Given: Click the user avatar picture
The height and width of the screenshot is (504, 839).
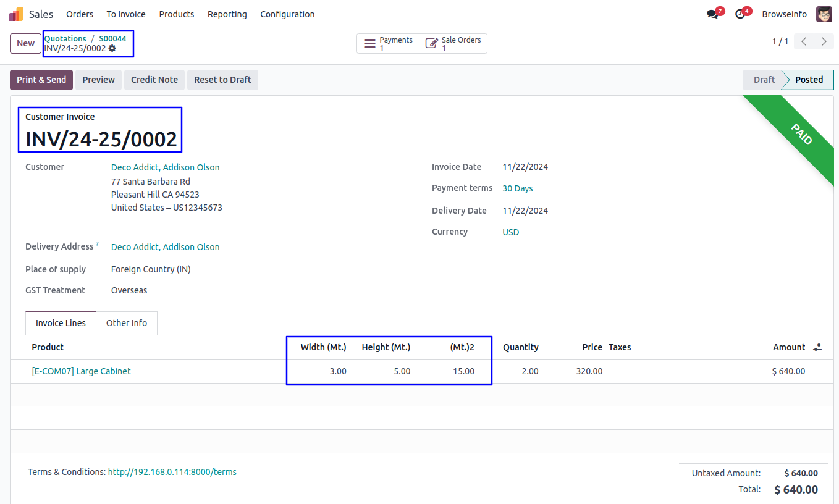Looking at the screenshot, I should 824,14.
